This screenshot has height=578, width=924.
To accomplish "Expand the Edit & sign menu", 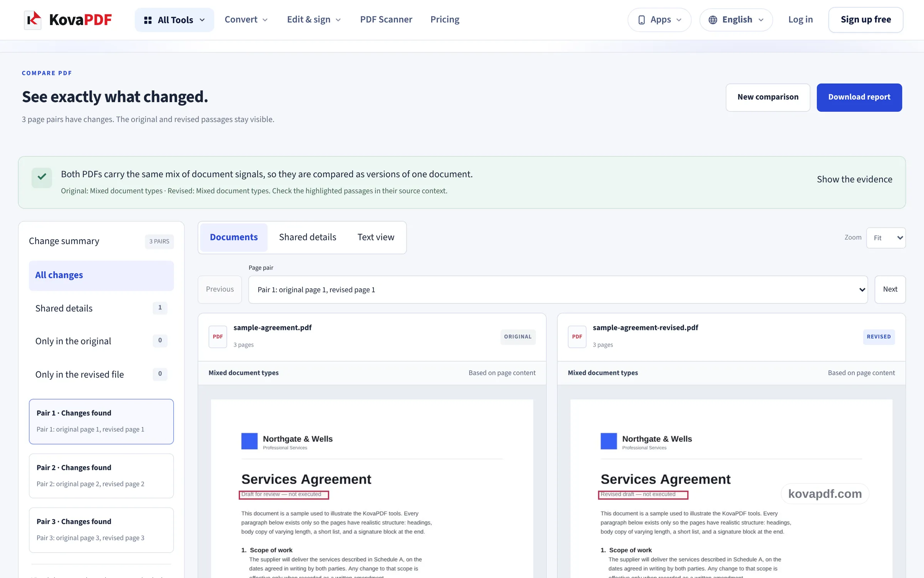I will [x=314, y=20].
